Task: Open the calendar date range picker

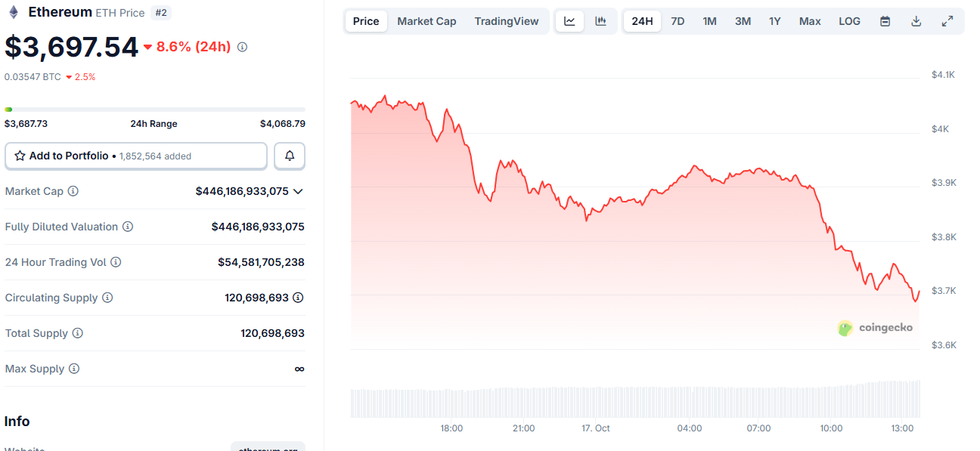Action: (x=885, y=21)
